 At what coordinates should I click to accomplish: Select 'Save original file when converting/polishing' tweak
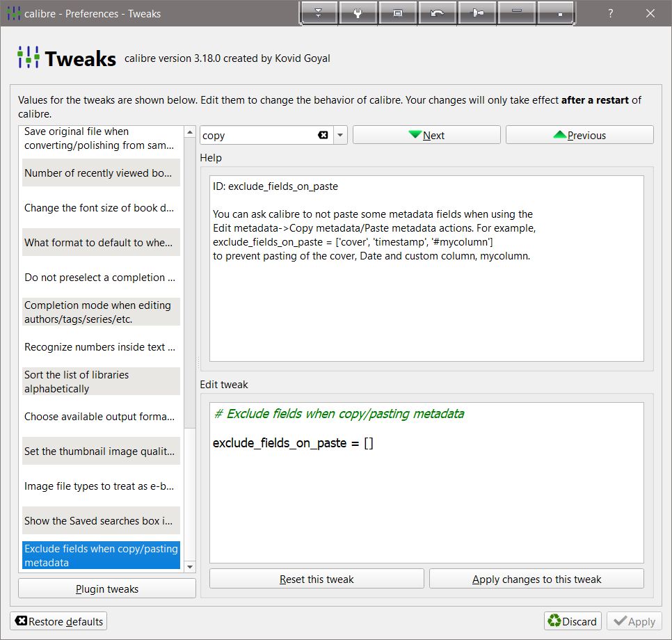[101, 138]
